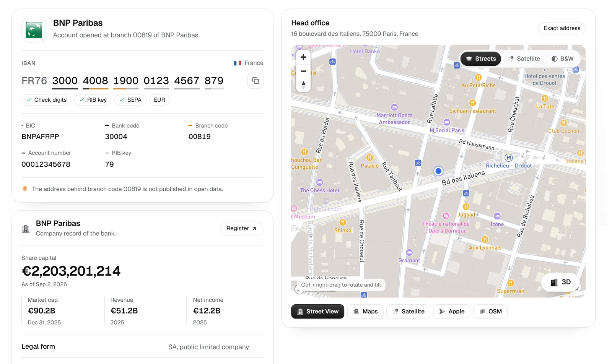This screenshot has width=612, height=364.
Task: Click the Check digits validation chip
Action: pyautogui.click(x=46, y=100)
